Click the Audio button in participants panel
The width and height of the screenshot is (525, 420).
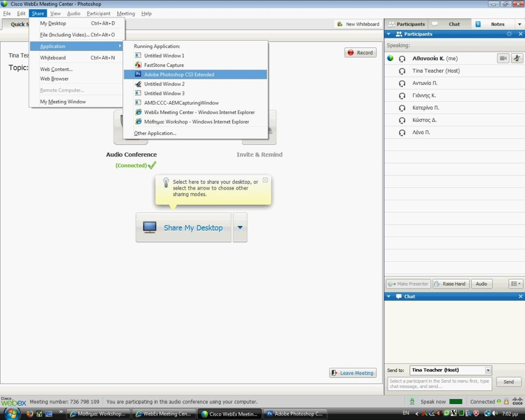481,284
